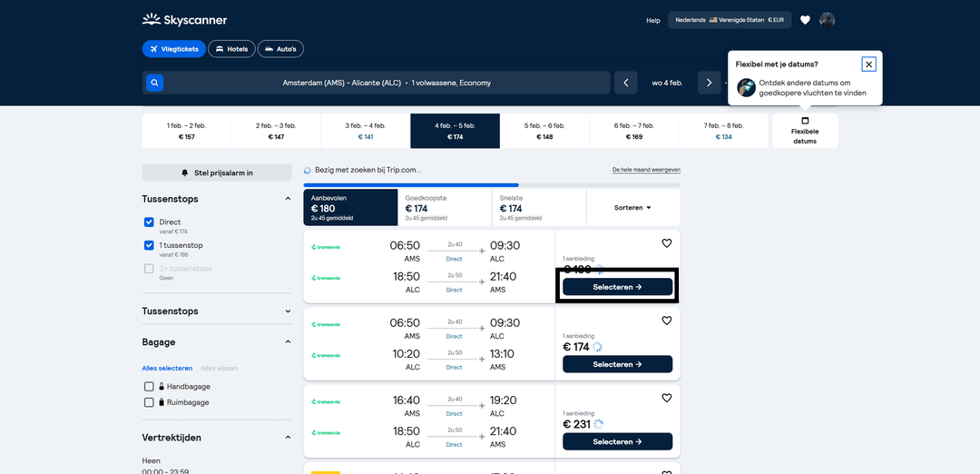Click Alles wissen under Bagage
Image resolution: width=980 pixels, height=474 pixels.
point(220,369)
